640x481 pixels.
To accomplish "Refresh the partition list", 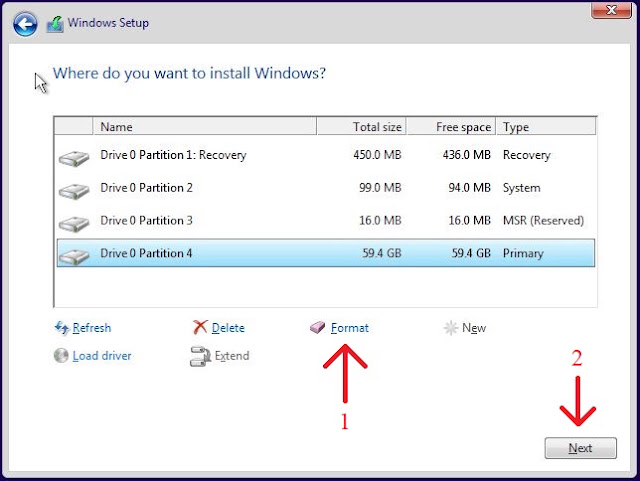I will point(92,328).
